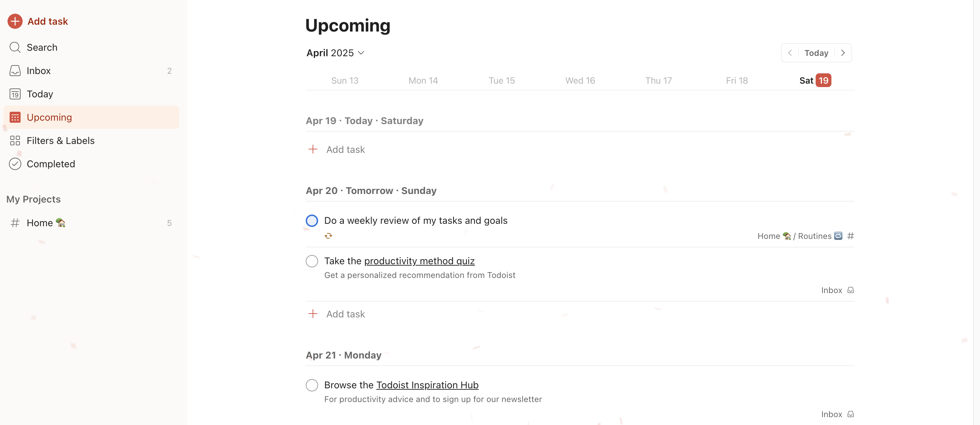Screen dimensions: 980x425
Task: Open the Home project in My Projects
Action: [x=91, y=223]
